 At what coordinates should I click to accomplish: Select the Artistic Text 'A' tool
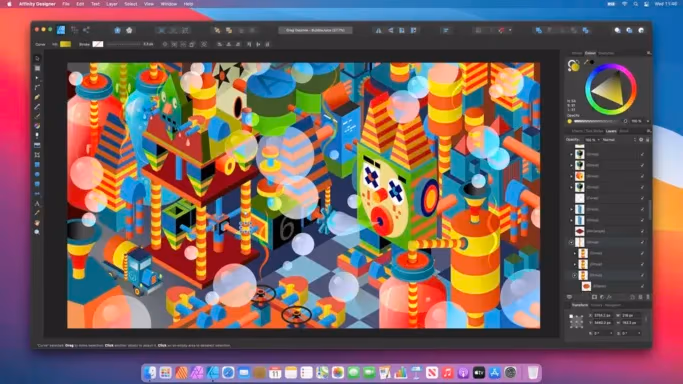pyautogui.click(x=37, y=203)
